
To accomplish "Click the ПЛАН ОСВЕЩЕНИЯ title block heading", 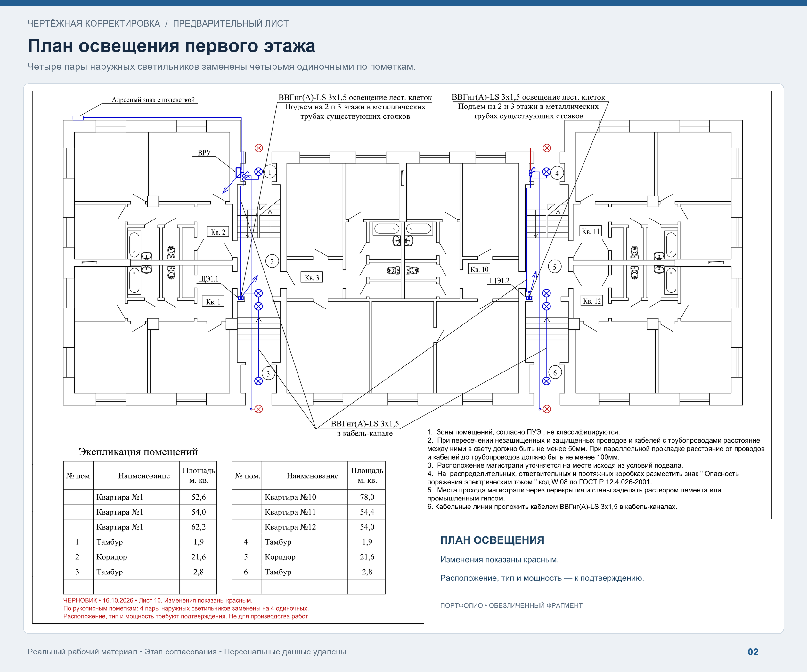I will 492,540.
